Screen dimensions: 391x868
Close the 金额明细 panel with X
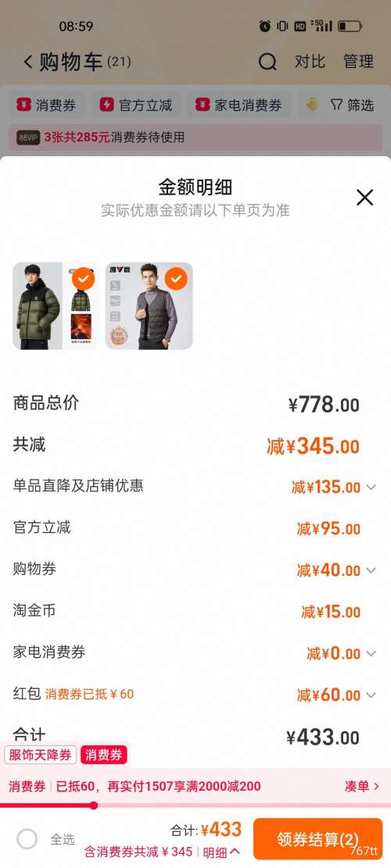(x=364, y=198)
